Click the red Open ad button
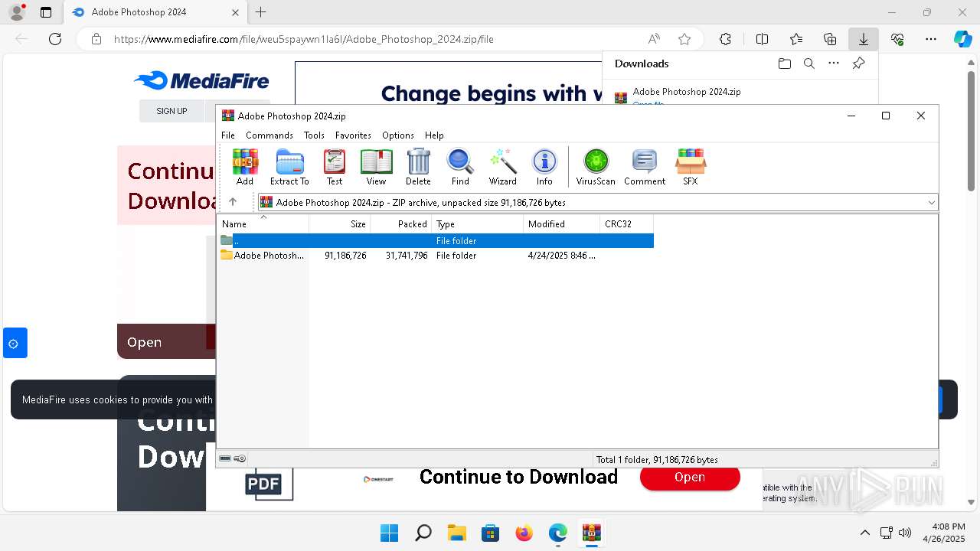The width and height of the screenshot is (980, 551). click(x=690, y=477)
